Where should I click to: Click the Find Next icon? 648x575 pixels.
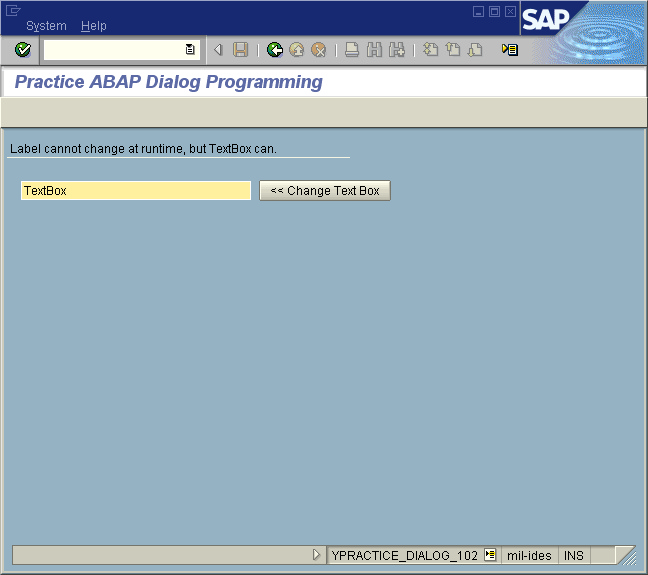397,50
